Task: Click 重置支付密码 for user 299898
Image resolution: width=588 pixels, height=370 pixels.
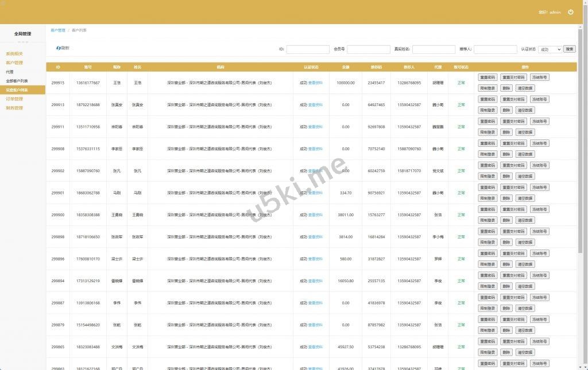Action: point(513,231)
